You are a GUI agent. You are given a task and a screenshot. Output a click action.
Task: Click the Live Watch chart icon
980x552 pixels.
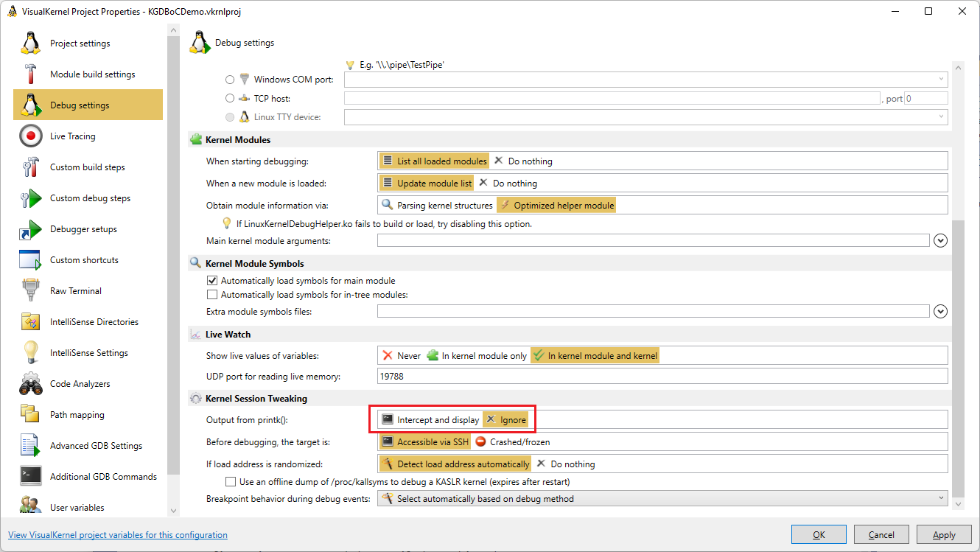(x=196, y=334)
